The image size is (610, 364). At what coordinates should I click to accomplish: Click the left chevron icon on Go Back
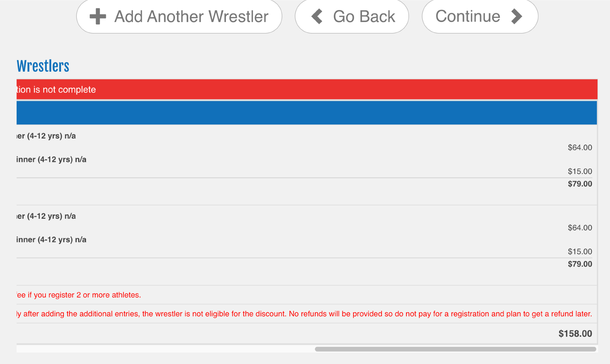[x=317, y=16]
